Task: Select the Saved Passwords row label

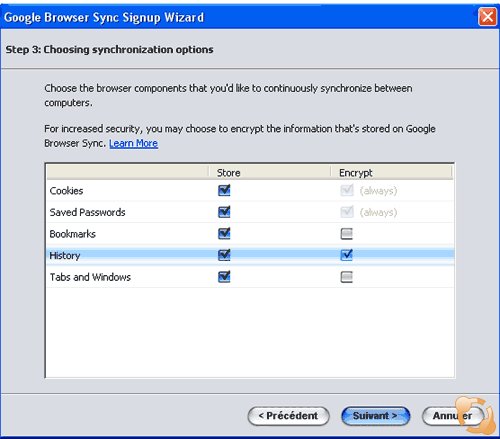Action: 87,212
